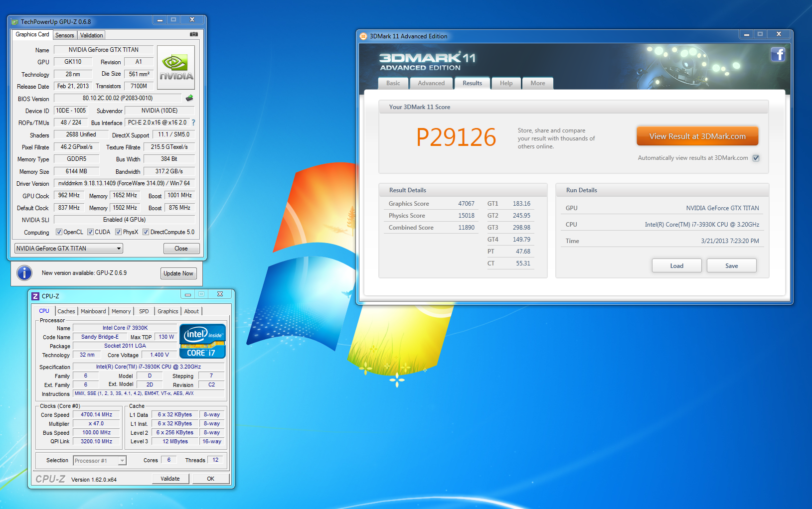Click the bus interface question mark icon
Viewport: 812px width, 509px height.
point(193,123)
